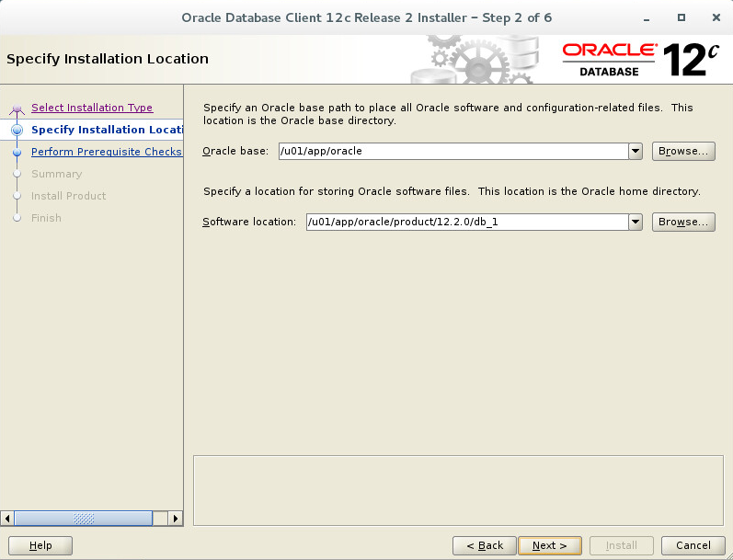
Task: Click the disabled 'Summary' step text
Action: tap(57, 174)
